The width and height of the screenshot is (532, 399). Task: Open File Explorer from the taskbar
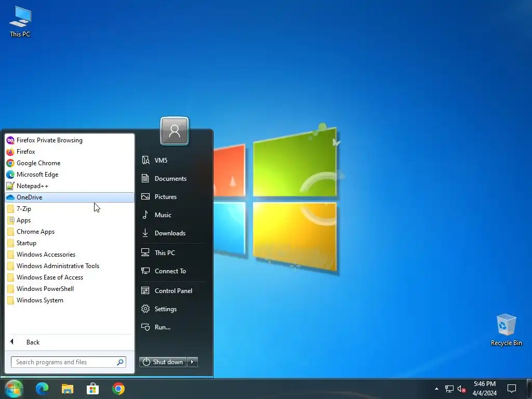(x=68, y=389)
